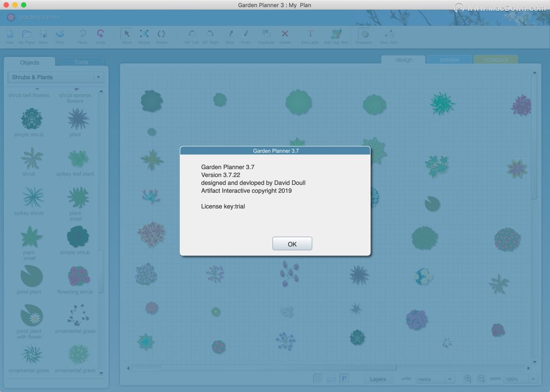Click the "Version 3.7.22" text
This screenshot has height=392, width=550.
click(x=221, y=175)
